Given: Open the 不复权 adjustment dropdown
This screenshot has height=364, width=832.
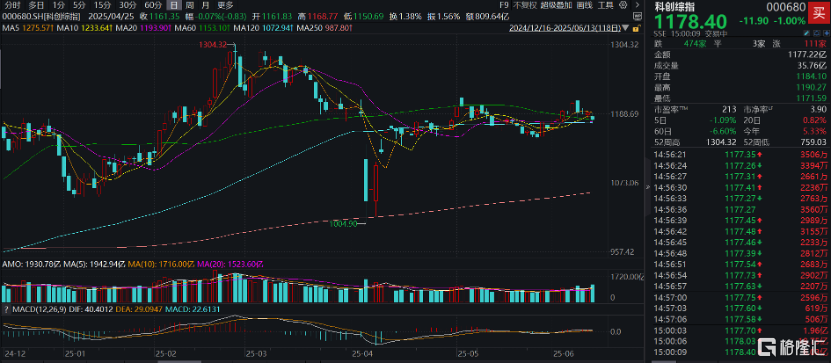Looking at the screenshot, I should coord(526,5).
